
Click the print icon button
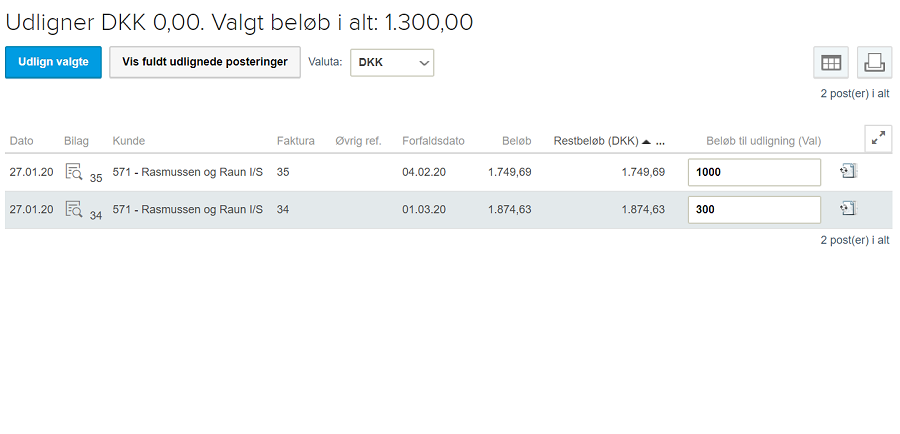pos(874,63)
